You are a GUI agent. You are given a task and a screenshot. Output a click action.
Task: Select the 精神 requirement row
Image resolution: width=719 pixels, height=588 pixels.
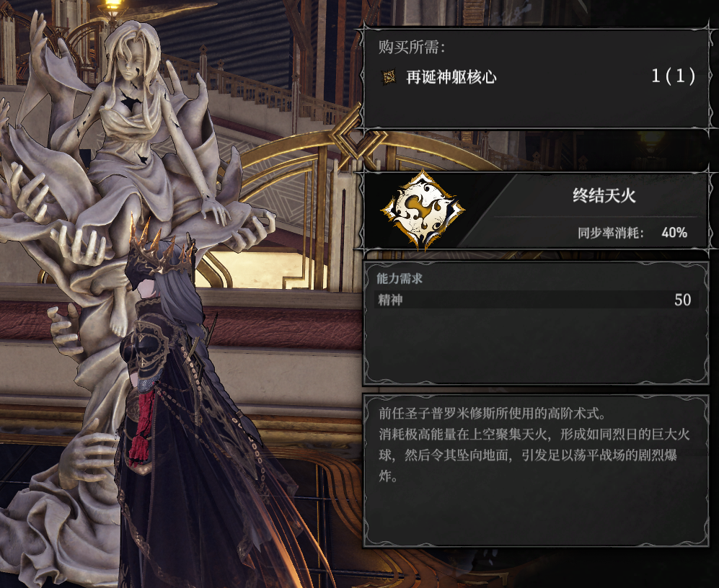pos(536,300)
